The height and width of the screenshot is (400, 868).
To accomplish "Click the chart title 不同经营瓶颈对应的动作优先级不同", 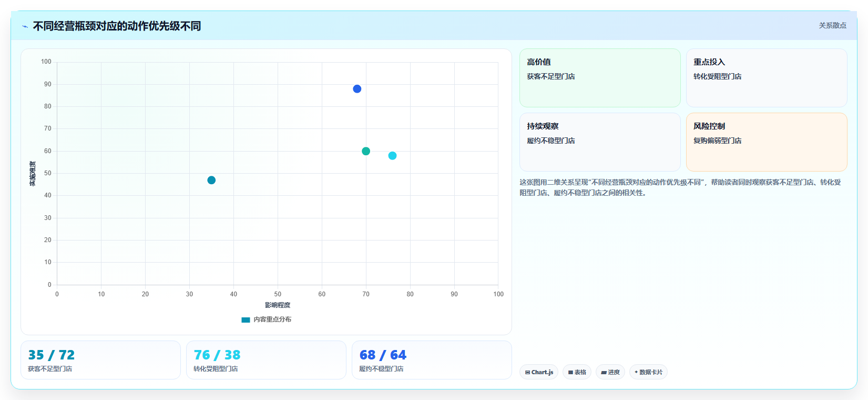I will 117,26.
